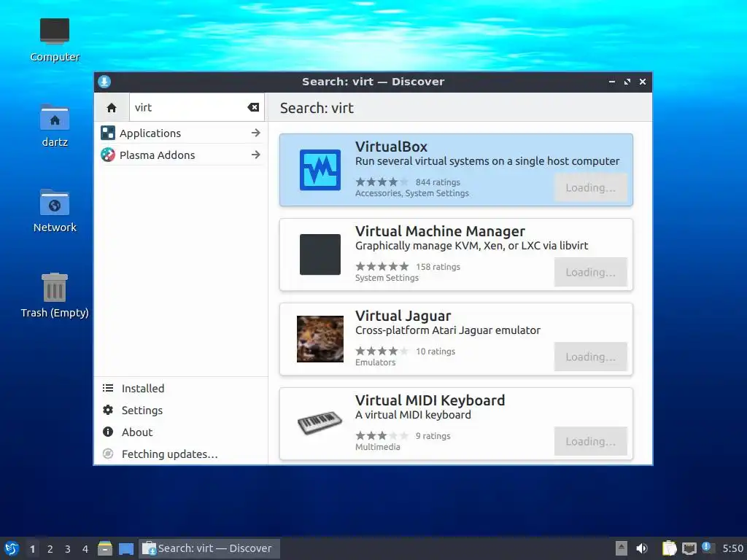Click the Discover download icon in titlebar
Screen dimensions: 747x560
pos(104,82)
